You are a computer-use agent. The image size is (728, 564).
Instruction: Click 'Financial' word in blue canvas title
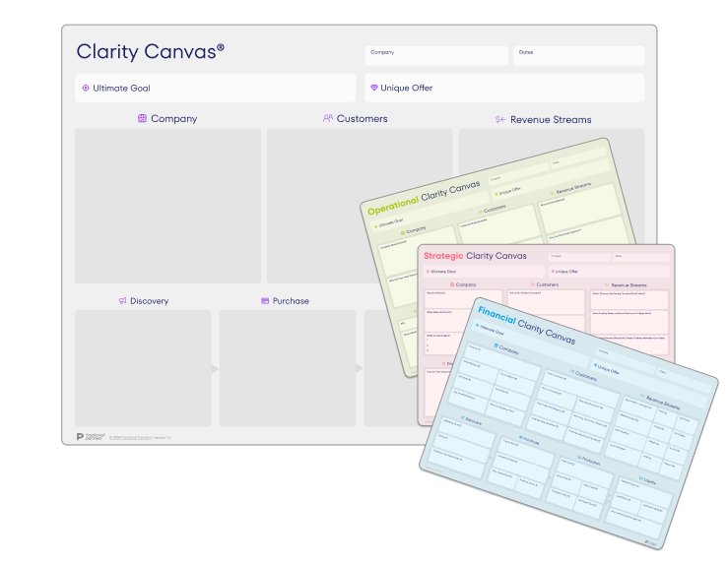coord(496,315)
